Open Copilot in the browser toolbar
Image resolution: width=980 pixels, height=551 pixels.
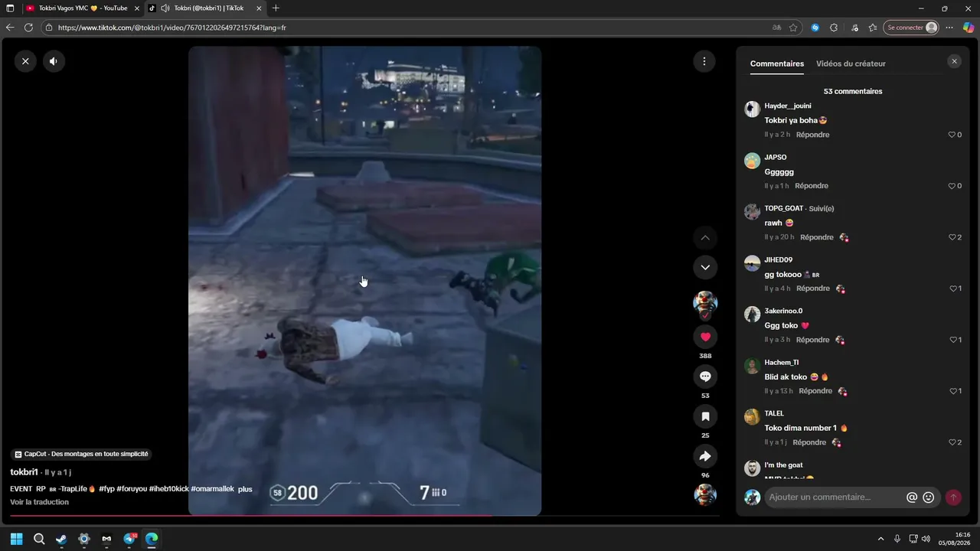[x=969, y=28]
